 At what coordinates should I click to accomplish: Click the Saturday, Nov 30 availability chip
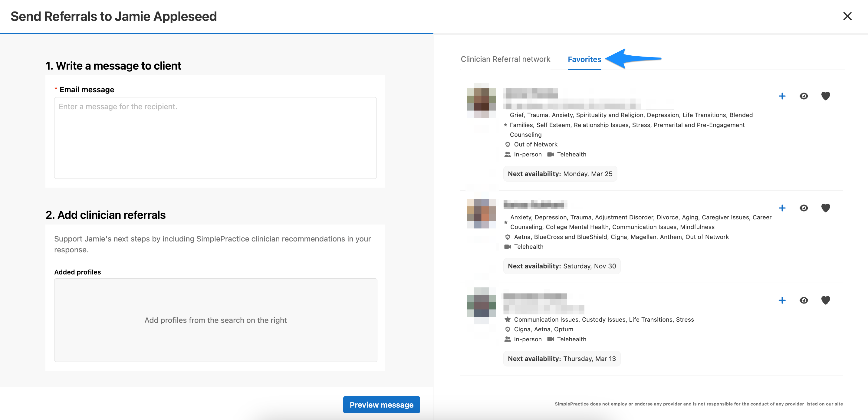[561, 266]
